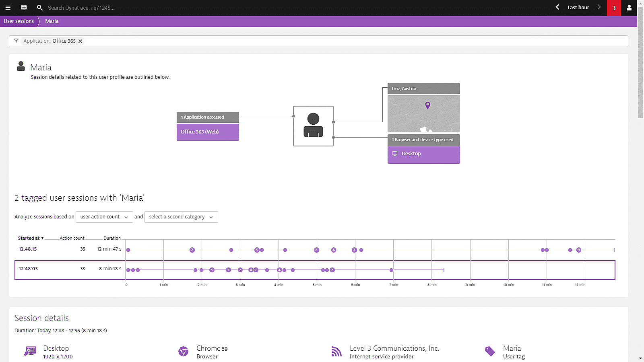
Task: Click the Chrome browser icon
Action: [184, 352]
